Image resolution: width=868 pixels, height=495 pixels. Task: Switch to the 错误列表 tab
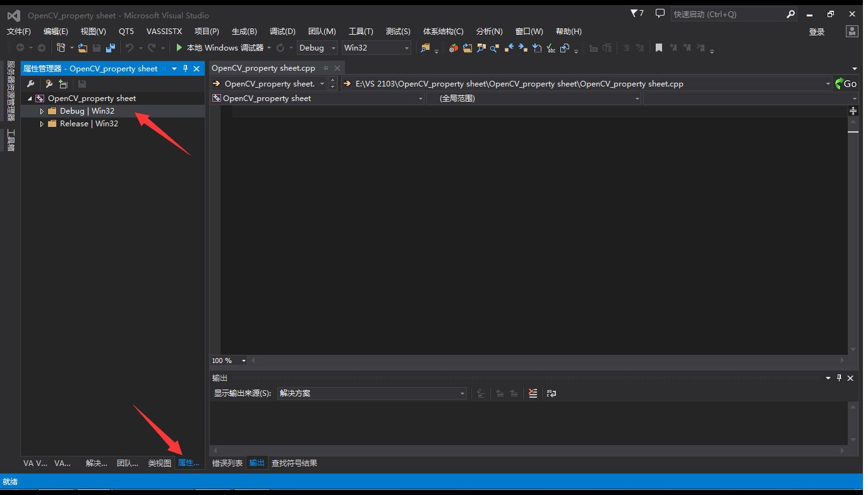pos(227,463)
